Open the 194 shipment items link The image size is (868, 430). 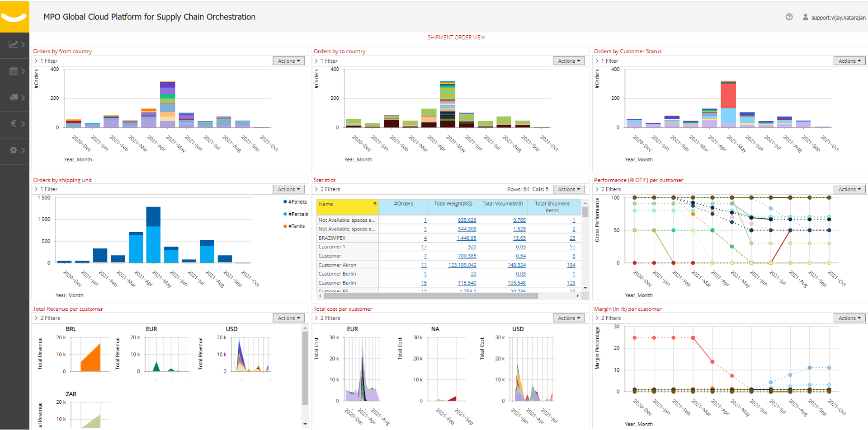coord(571,265)
